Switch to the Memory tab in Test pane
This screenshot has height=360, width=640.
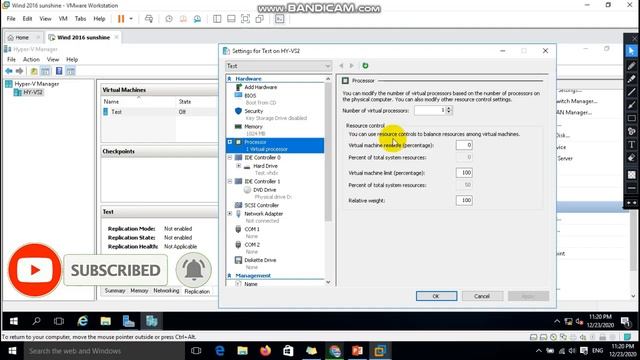point(139,291)
